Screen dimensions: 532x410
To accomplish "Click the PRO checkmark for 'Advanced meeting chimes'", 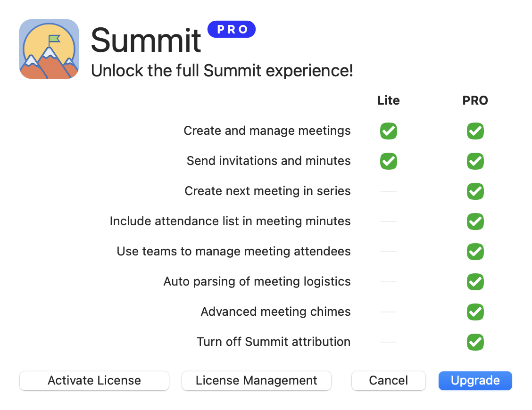I will pos(475,312).
